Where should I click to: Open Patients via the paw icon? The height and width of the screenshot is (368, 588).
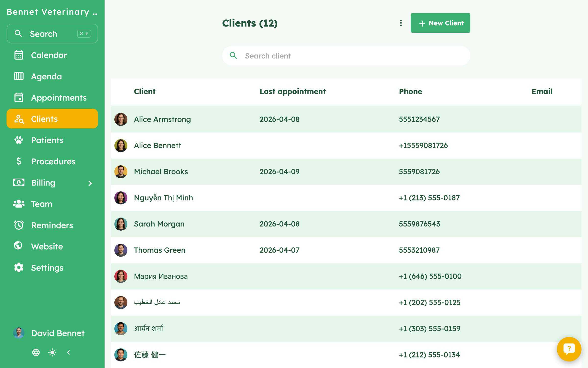[x=19, y=140]
